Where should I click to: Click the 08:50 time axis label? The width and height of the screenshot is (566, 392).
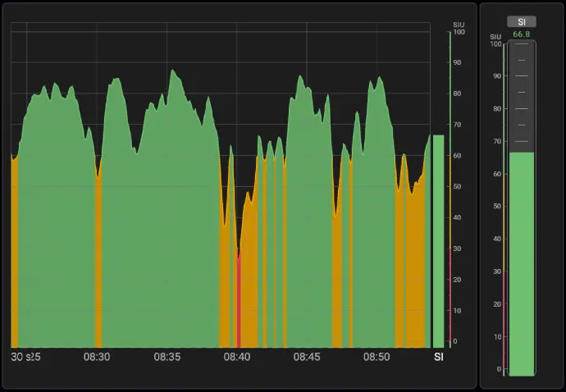[x=377, y=357]
